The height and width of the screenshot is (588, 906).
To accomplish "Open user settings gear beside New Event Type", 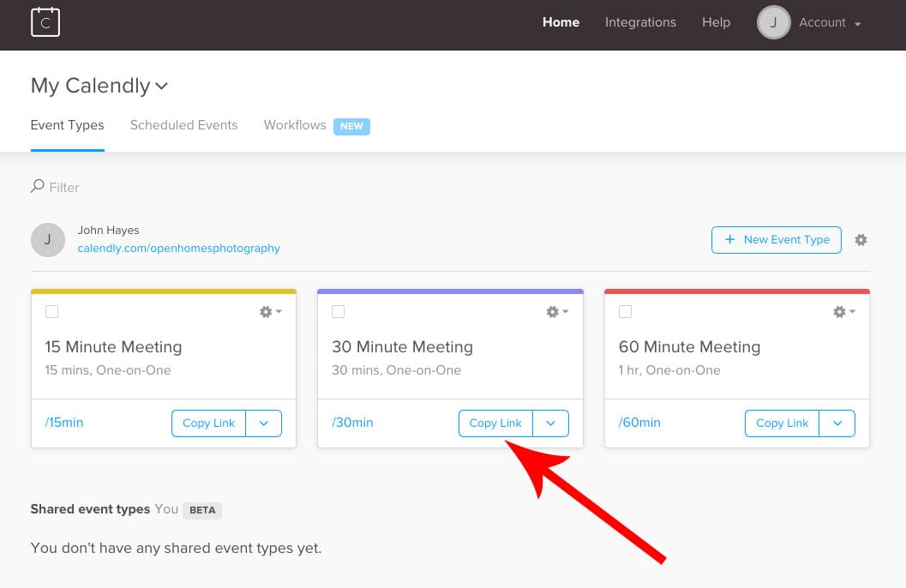I will pos(861,240).
